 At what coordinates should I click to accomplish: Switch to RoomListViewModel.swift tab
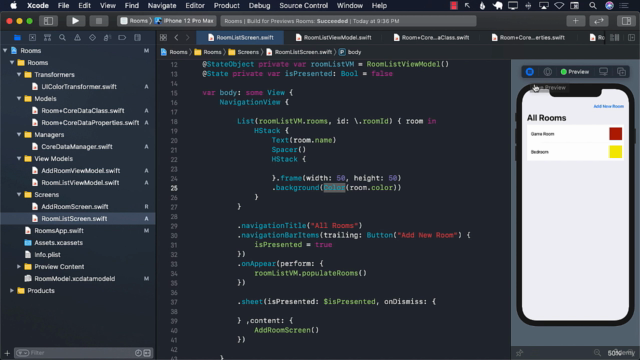click(x=333, y=38)
